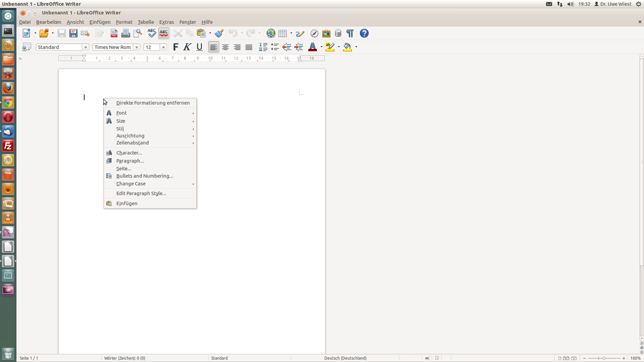Click the Data Sources database icon
This screenshot has width=644, height=362.
tap(338, 34)
